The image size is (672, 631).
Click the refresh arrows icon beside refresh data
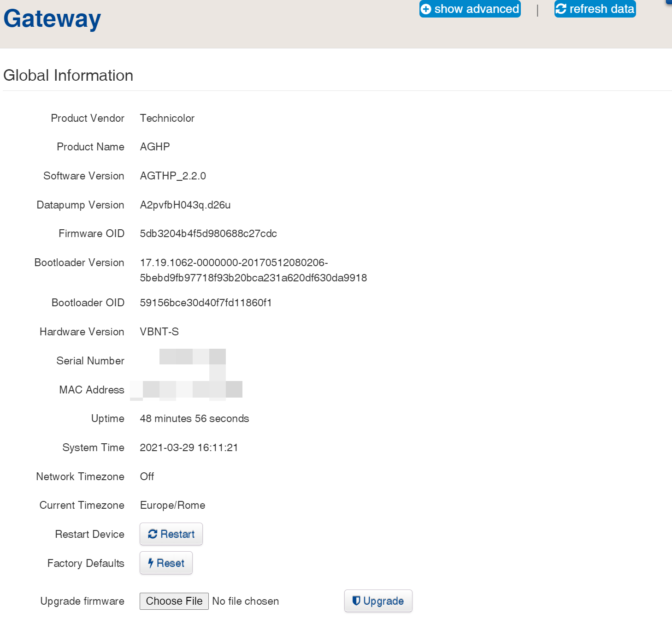(x=561, y=9)
